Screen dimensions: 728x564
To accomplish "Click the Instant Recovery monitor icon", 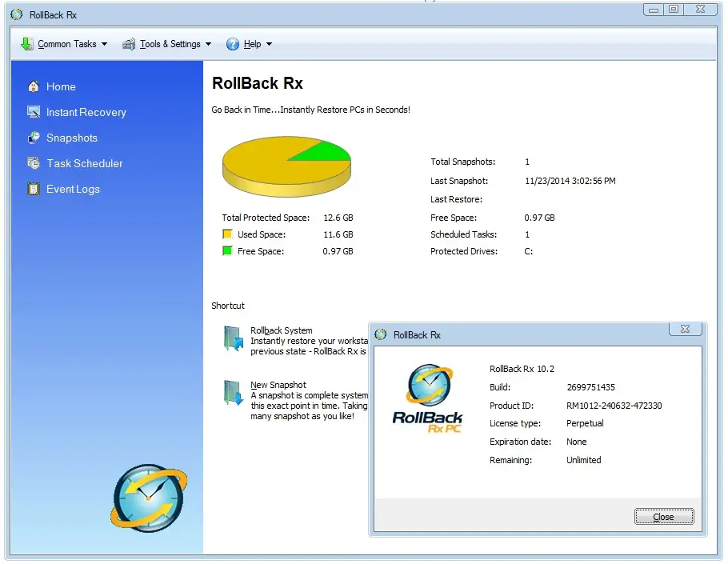I will (x=34, y=112).
